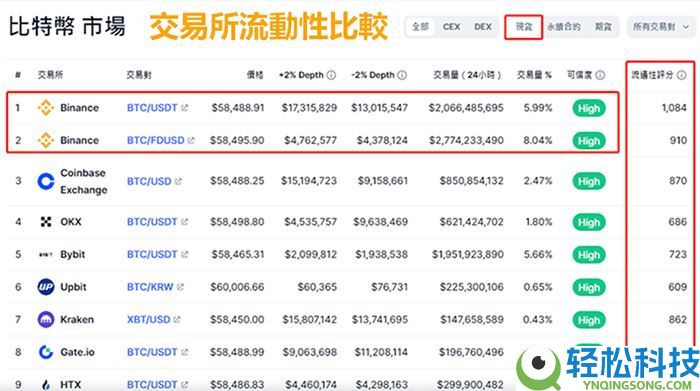The height and width of the screenshot is (391, 700).
Task: Select the CEX filter tab
Action: pos(451,27)
